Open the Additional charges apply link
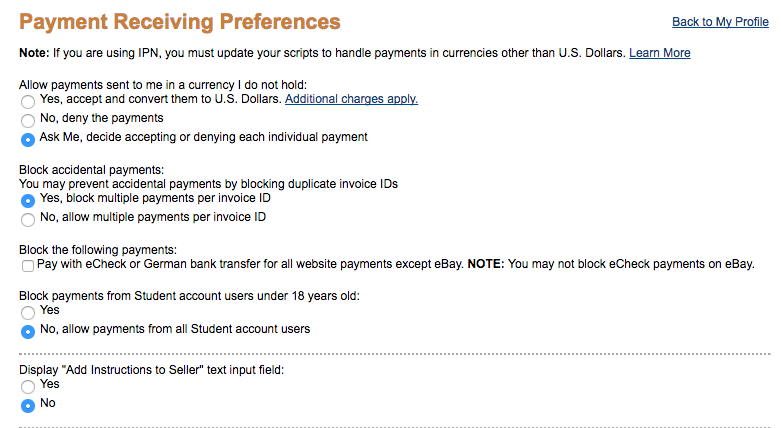Screen dimensions: 781x428 351,99
